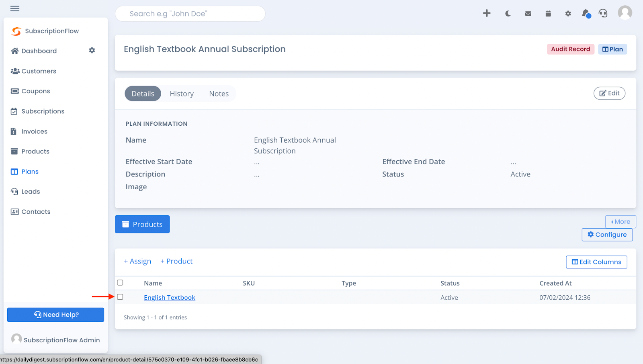643x364 pixels.
Task: Click the Active status cell in table
Action: point(449,298)
